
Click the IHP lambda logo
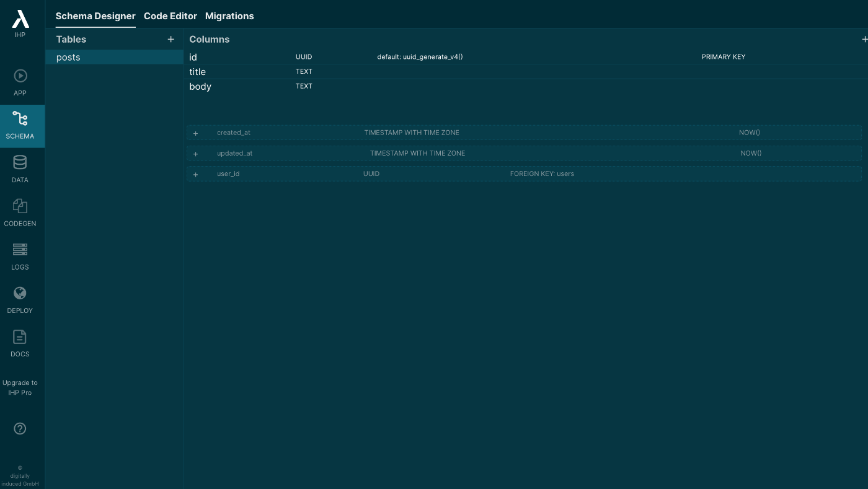pyautogui.click(x=20, y=19)
